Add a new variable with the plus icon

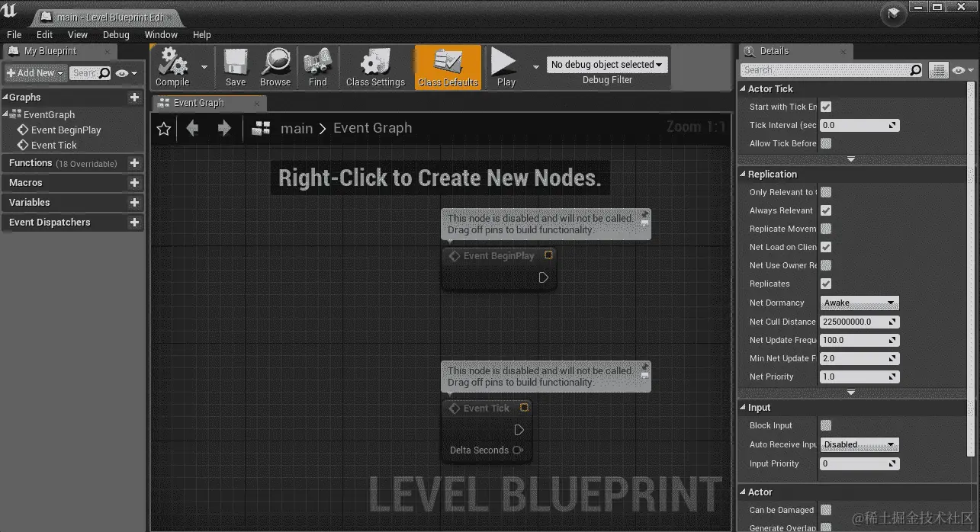134,203
